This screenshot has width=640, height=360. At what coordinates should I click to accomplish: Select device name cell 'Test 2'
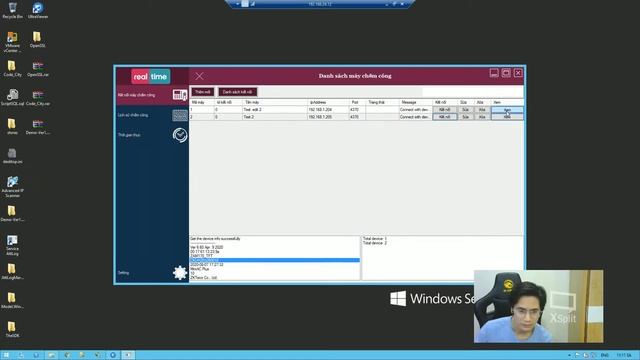pos(275,117)
